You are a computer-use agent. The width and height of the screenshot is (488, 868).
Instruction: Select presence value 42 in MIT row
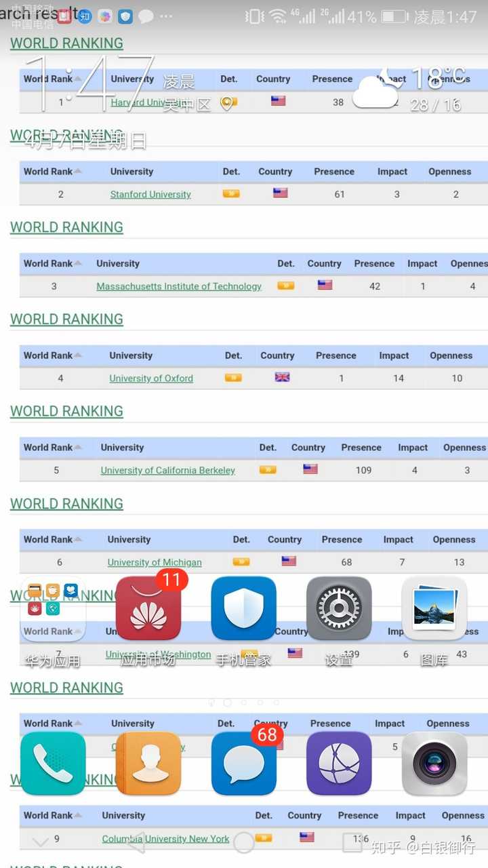pos(375,286)
